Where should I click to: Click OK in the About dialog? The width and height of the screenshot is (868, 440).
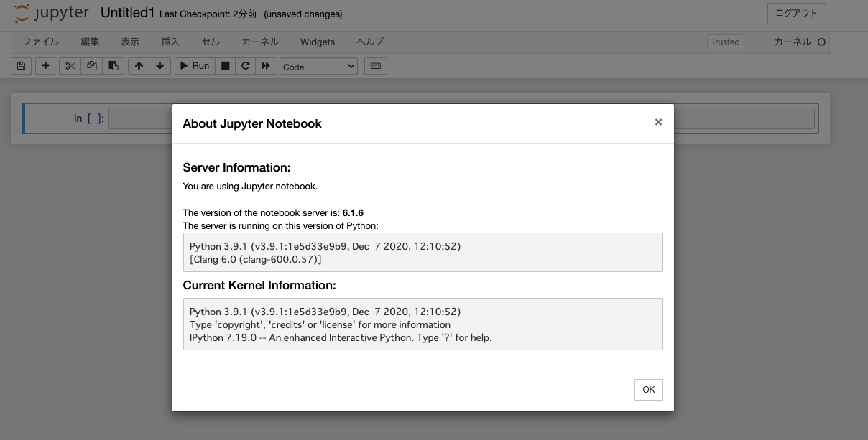(649, 390)
